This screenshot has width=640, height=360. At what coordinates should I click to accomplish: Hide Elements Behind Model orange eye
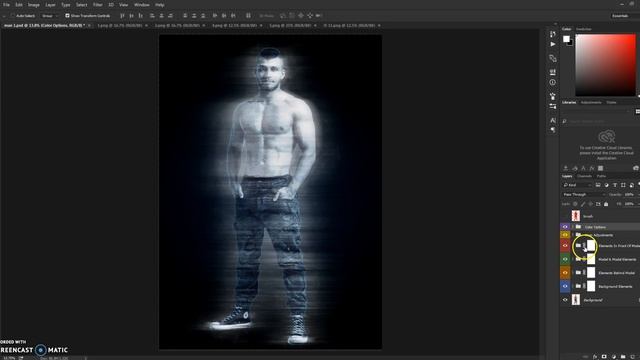(x=565, y=273)
